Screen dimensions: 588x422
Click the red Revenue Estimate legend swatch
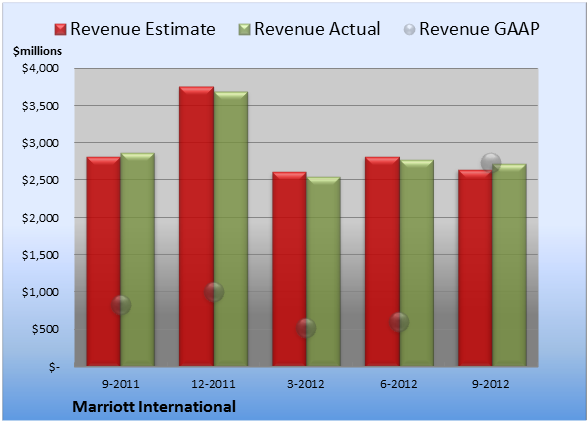pos(60,29)
